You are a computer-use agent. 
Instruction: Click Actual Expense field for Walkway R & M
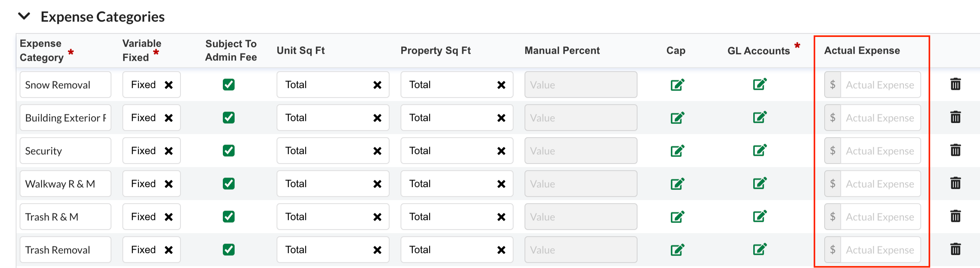pos(880,184)
